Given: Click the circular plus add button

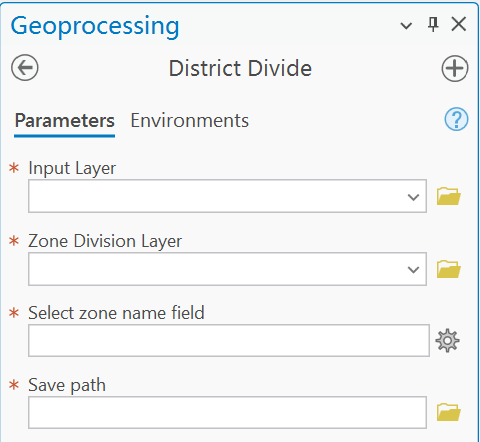Looking at the screenshot, I should click(455, 68).
